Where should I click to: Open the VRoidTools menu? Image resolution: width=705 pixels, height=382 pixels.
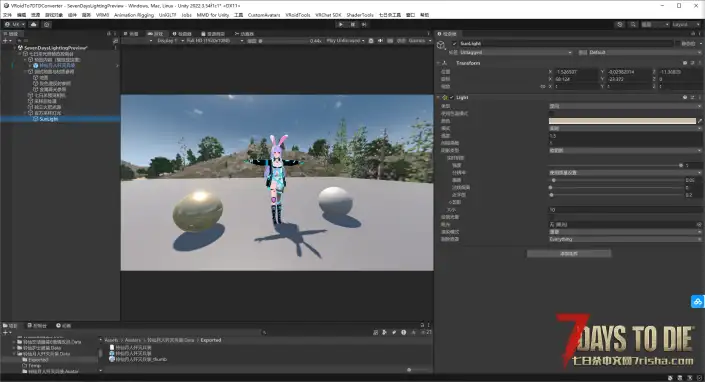tap(298, 15)
